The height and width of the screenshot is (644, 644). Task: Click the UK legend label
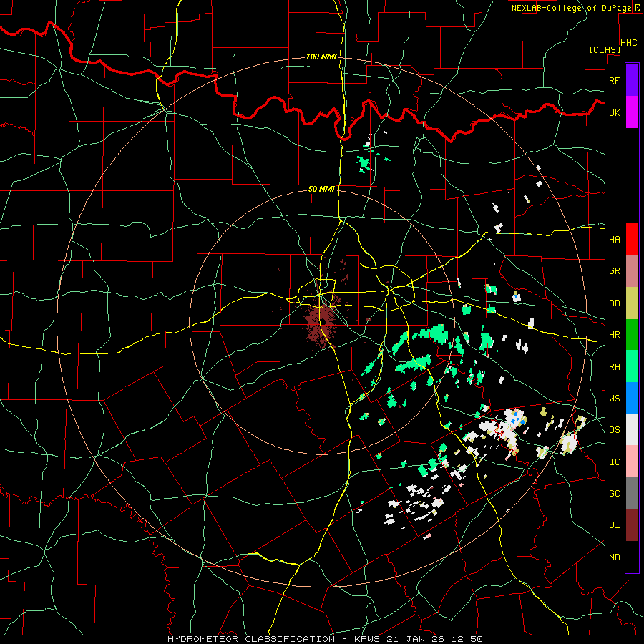(x=614, y=112)
